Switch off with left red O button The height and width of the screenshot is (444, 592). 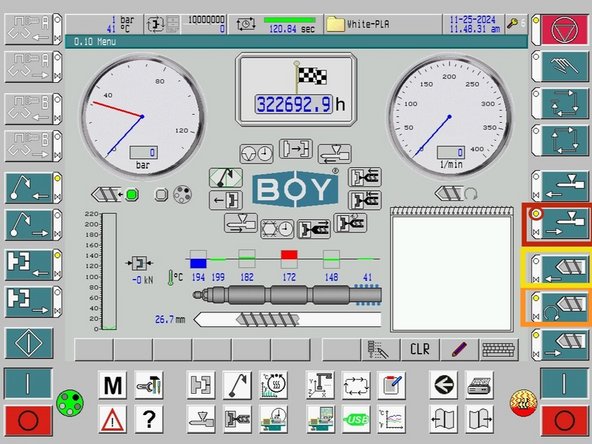[x=28, y=420]
